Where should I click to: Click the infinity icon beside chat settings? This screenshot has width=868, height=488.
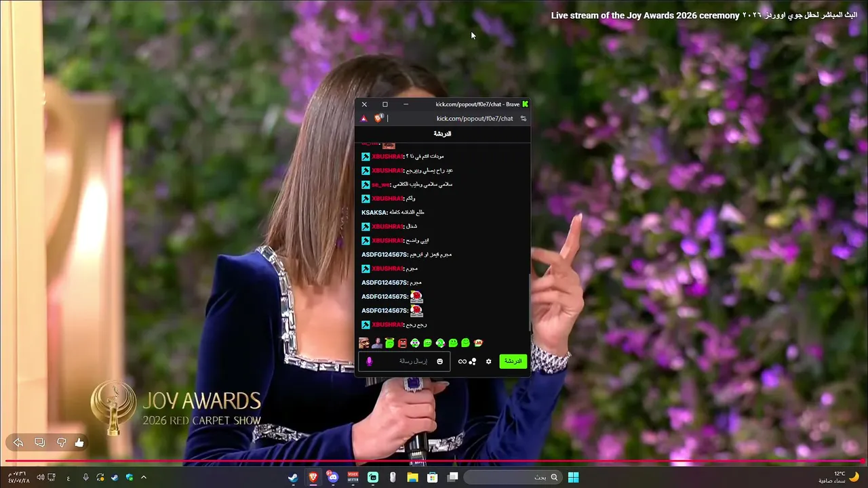[x=462, y=361]
